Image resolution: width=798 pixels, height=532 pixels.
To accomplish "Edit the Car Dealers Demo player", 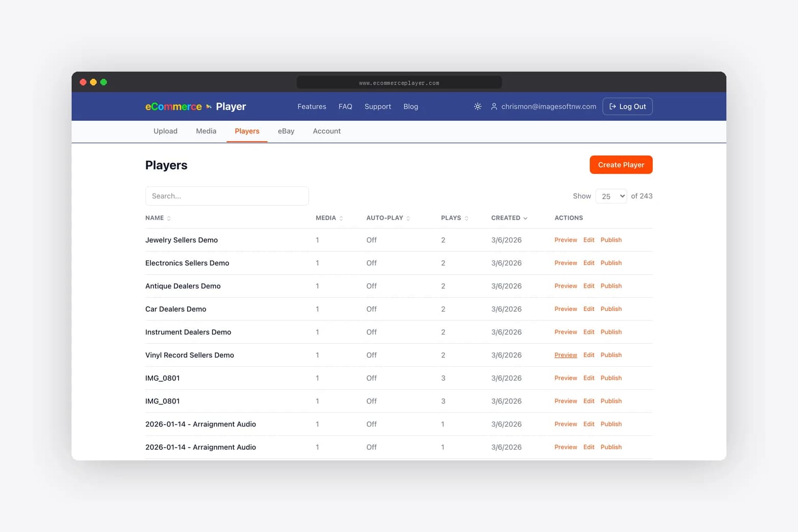I will tap(588, 309).
